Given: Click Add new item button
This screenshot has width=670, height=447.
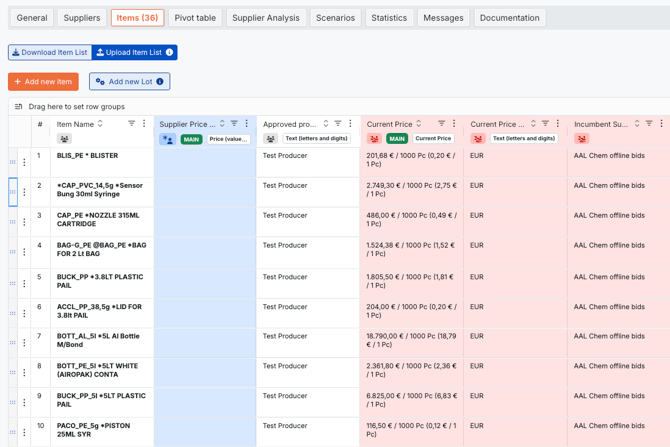Looking at the screenshot, I should 43,82.
